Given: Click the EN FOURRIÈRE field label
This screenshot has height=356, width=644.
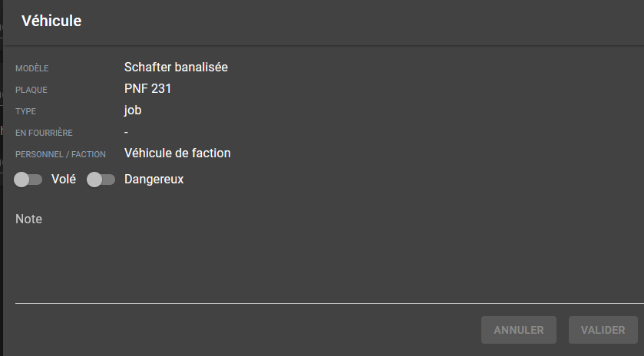Looking at the screenshot, I should click(x=44, y=133).
